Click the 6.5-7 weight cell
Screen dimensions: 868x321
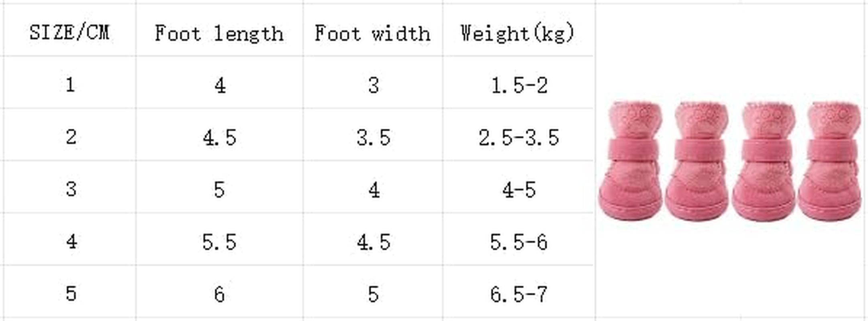(x=519, y=294)
